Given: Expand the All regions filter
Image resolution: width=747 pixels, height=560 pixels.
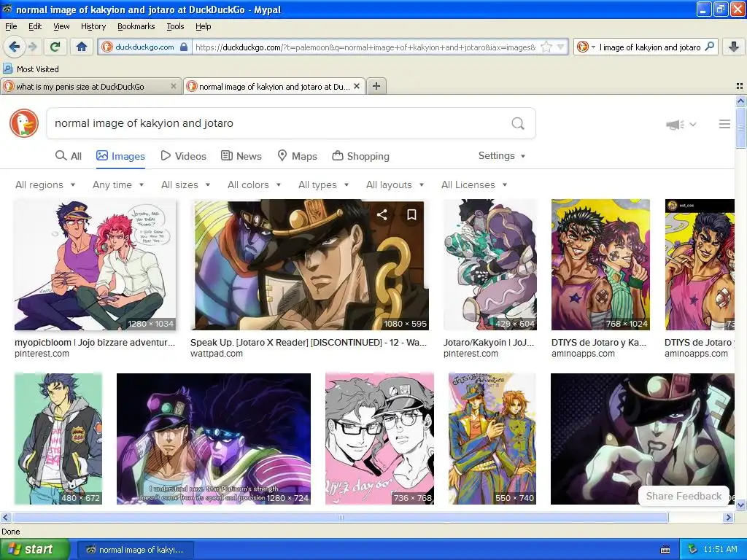Looking at the screenshot, I should click(x=45, y=184).
